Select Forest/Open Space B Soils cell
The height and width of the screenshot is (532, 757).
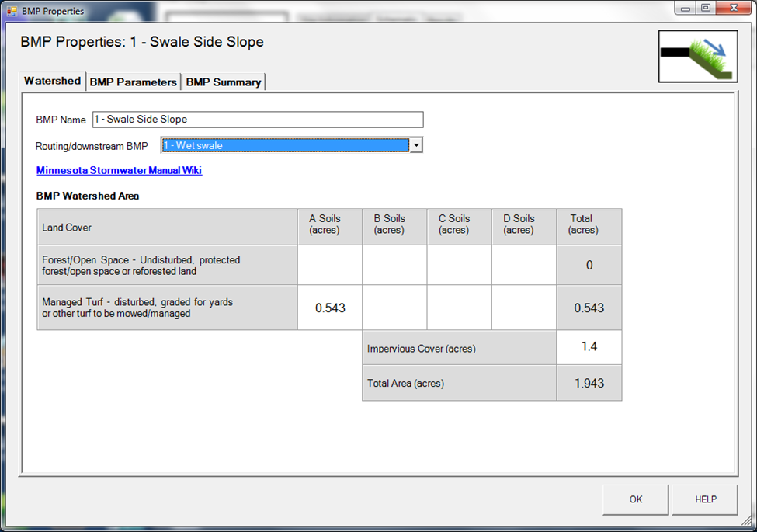coord(394,266)
